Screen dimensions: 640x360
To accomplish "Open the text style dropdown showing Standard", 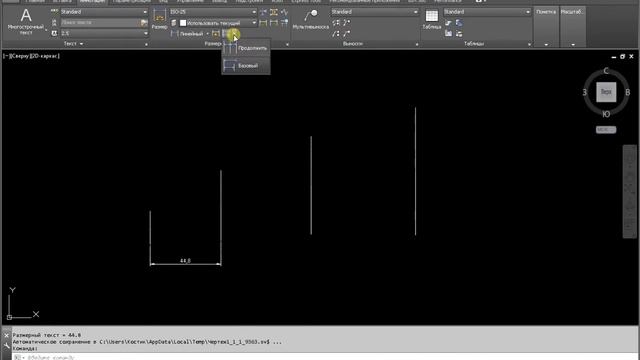I will click(104, 12).
